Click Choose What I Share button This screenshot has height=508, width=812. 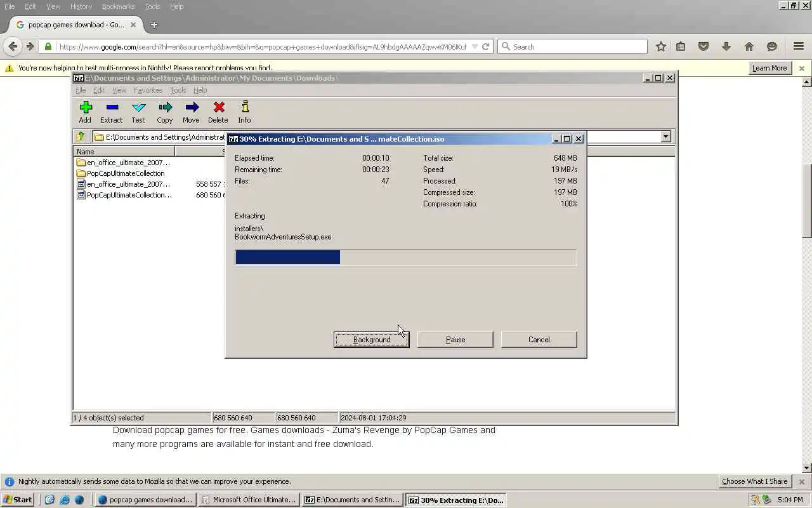[755, 481]
